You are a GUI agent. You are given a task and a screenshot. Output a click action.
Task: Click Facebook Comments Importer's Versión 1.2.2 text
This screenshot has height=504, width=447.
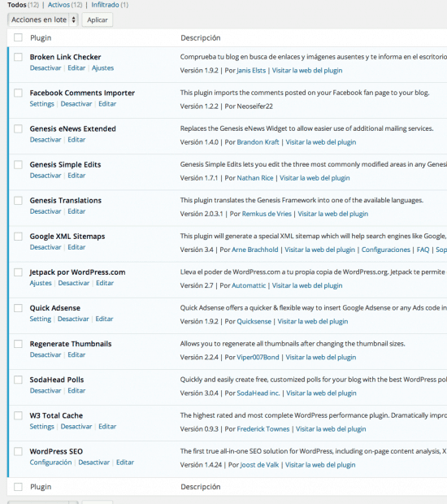pyautogui.click(x=199, y=106)
